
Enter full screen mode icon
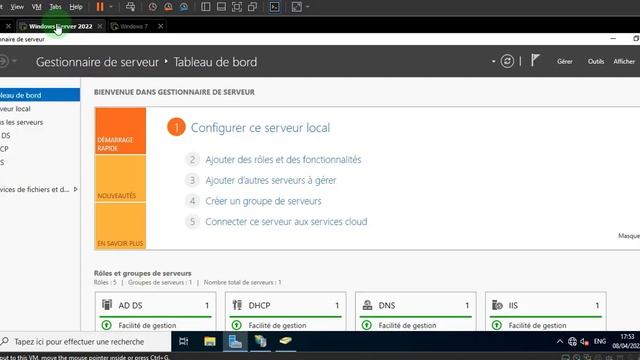point(237,7)
